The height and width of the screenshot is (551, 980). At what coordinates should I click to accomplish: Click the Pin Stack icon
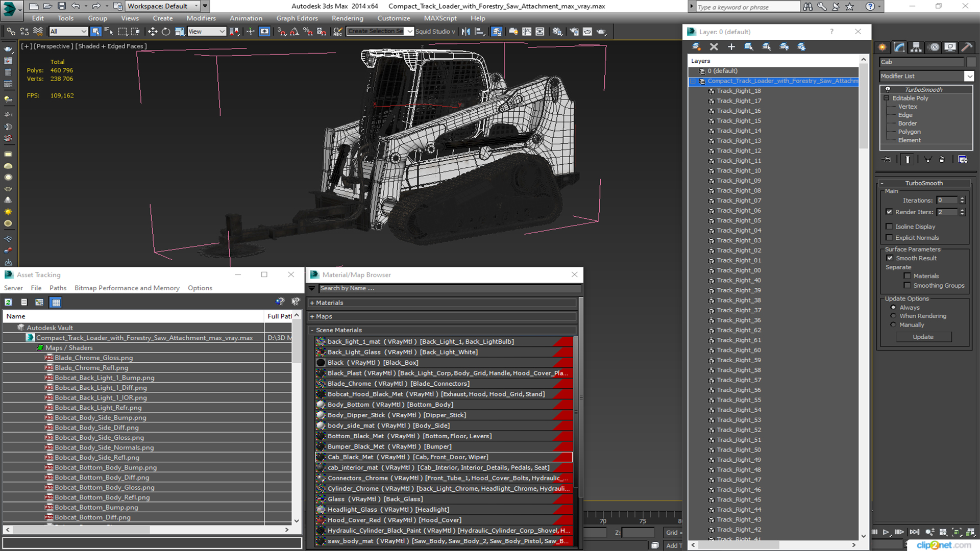click(887, 160)
